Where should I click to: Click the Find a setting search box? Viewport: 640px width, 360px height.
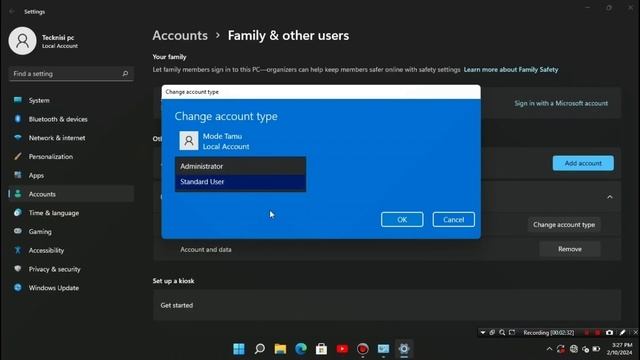point(71,74)
